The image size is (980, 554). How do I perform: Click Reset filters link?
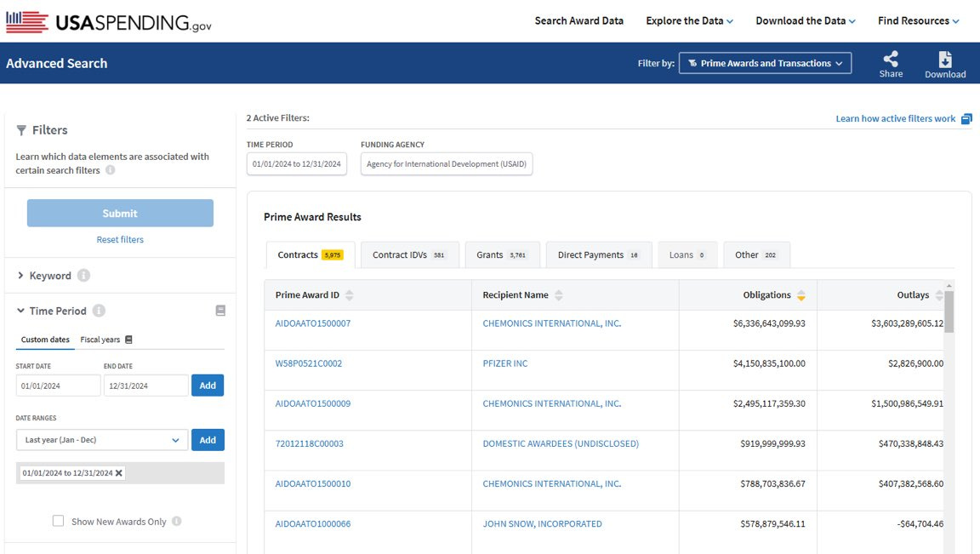pyautogui.click(x=120, y=239)
